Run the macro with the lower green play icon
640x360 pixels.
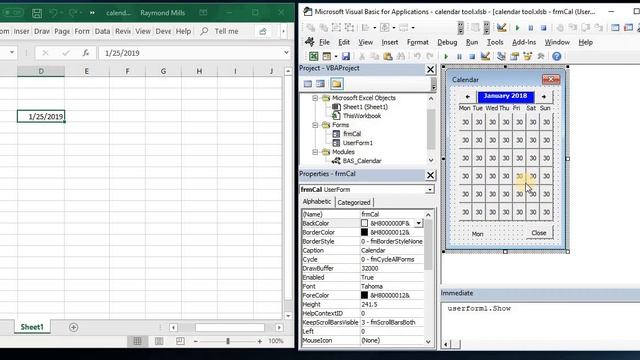point(446,56)
